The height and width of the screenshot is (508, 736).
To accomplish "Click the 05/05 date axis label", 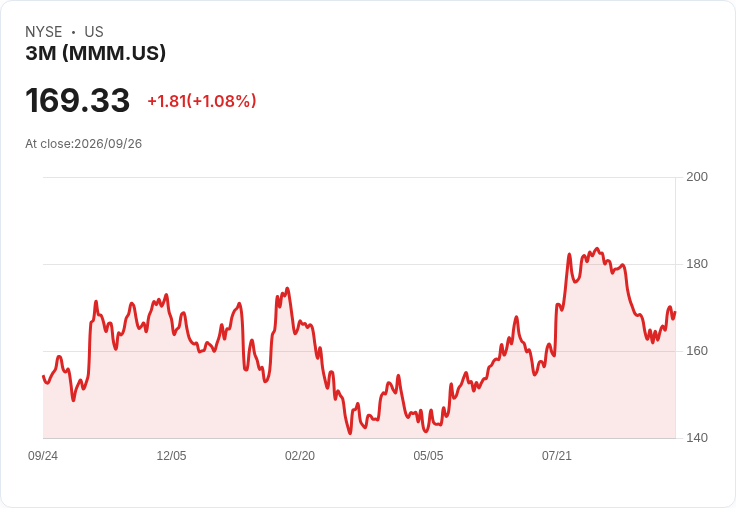I will tap(428, 455).
